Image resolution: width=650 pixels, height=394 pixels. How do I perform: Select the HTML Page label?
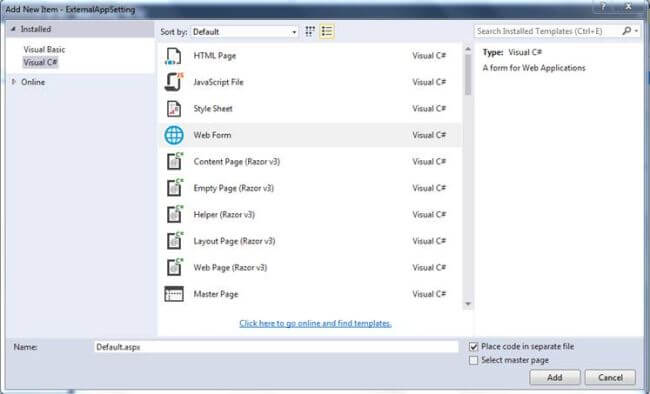point(215,56)
